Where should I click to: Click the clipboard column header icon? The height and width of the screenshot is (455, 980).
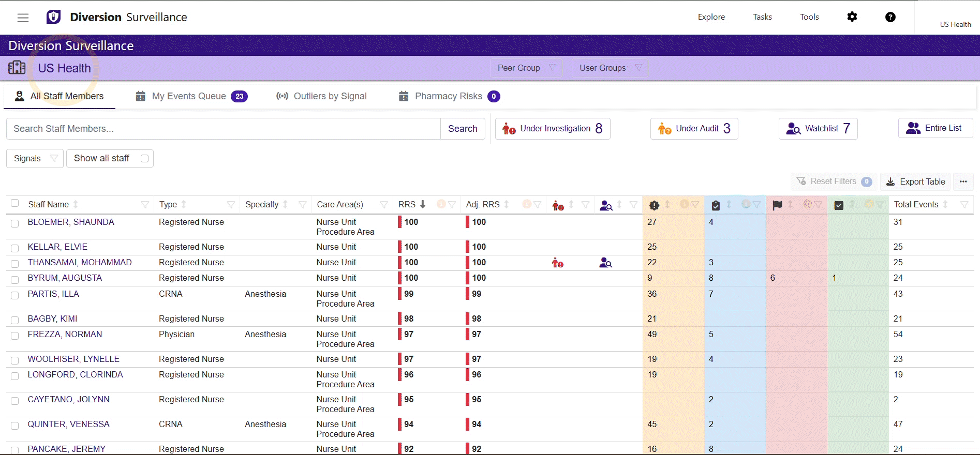pos(716,205)
